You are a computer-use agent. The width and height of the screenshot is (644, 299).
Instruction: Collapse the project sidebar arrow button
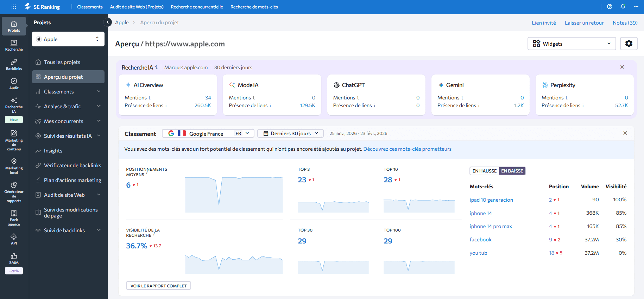click(108, 22)
